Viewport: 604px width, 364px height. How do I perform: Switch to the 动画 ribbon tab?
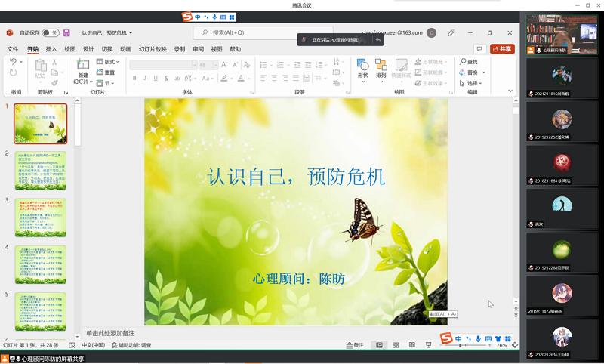point(125,49)
